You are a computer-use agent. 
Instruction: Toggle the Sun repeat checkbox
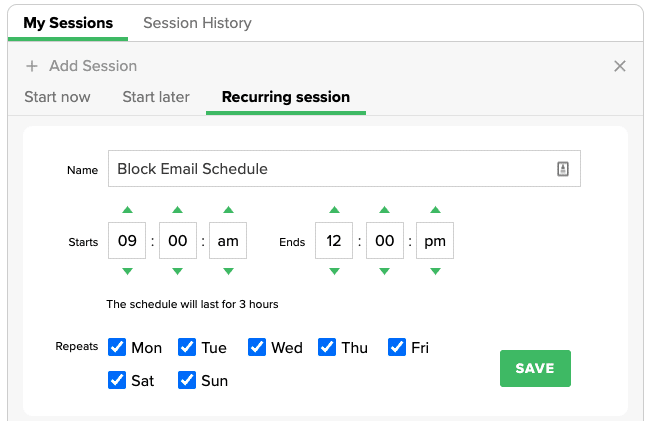pyautogui.click(x=187, y=380)
